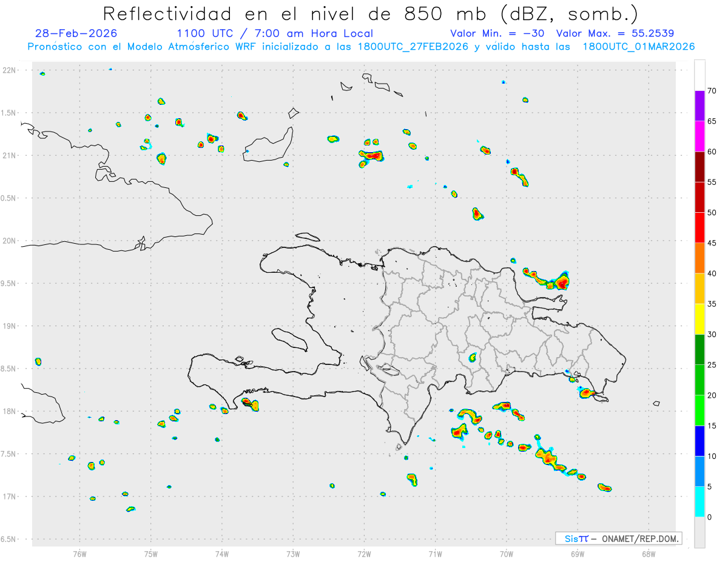This screenshot has width=728, height=562.
Task: Click the '17N' latitude label
Action: tap(10, 497)
